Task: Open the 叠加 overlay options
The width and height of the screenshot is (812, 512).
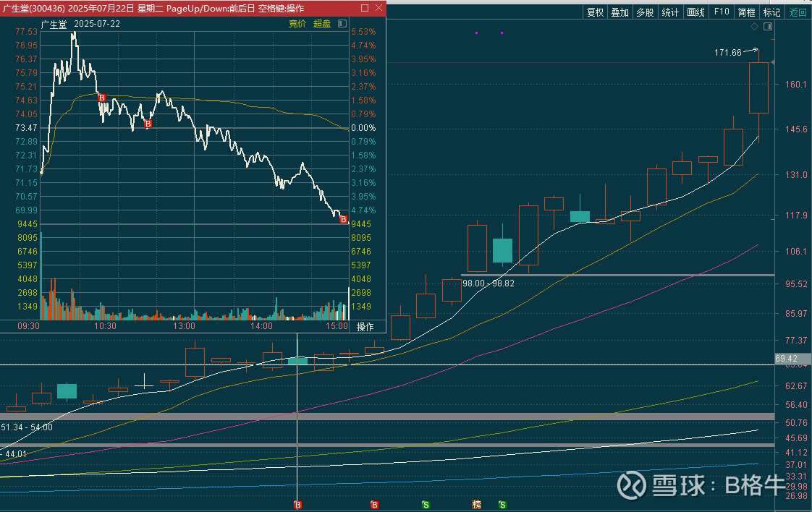Action: tap(619, 12)
